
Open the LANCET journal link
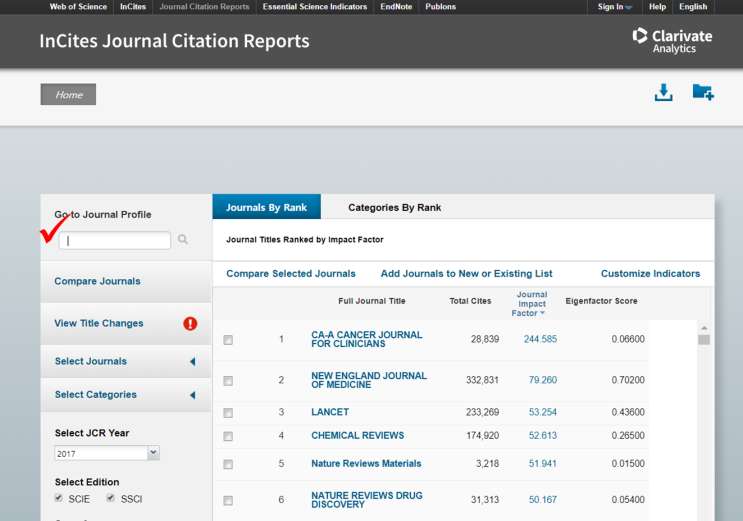[x=330, y=412]
